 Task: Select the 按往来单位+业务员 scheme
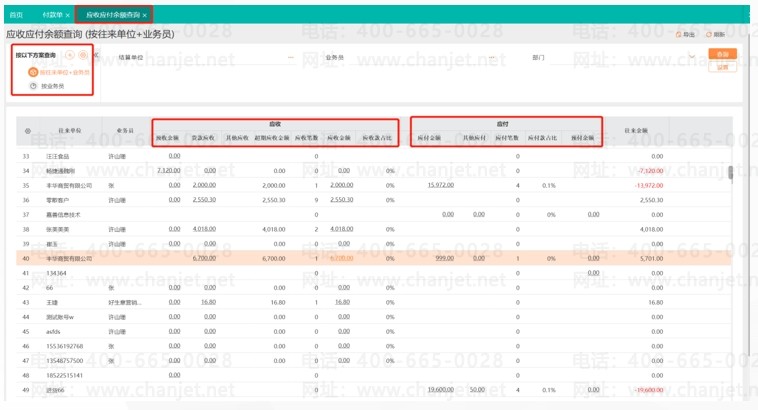point(59,73)
